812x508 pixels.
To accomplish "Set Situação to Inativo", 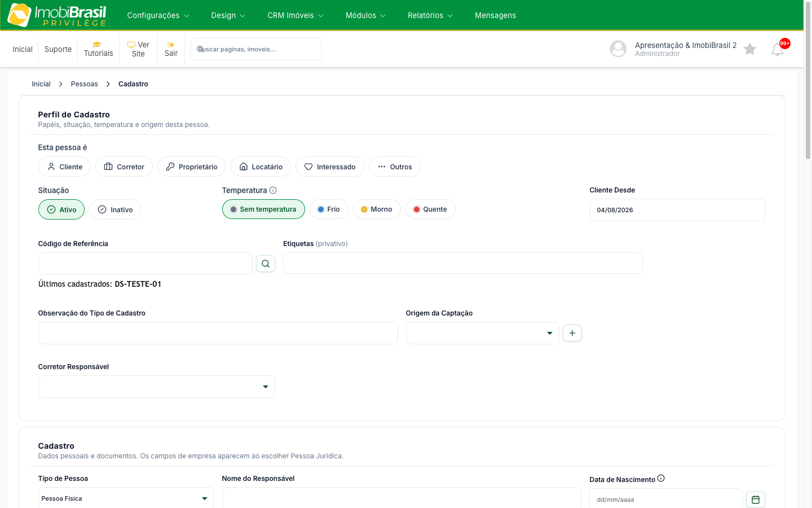I will [115, 209].
